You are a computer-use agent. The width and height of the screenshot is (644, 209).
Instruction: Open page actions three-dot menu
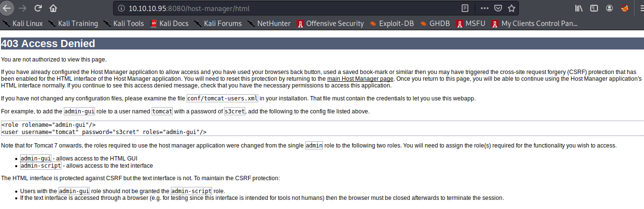(484, 8)
